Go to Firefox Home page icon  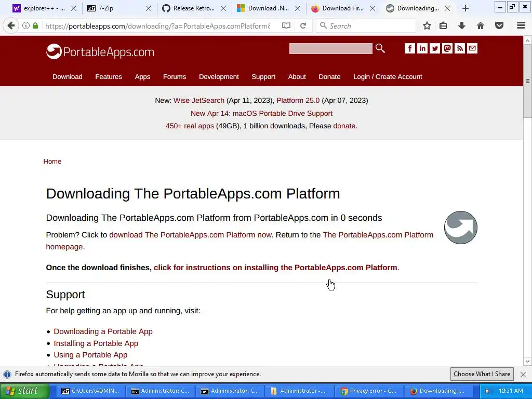480,26
